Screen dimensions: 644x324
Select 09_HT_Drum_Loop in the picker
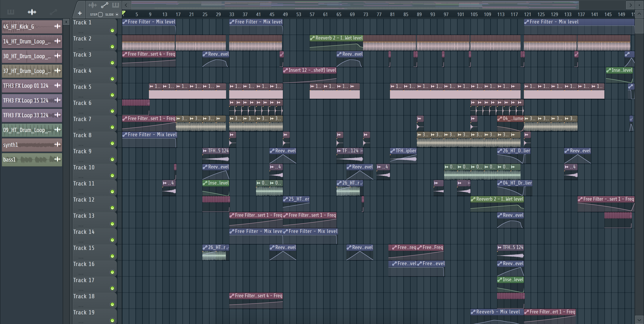click(x=32, y=130)
